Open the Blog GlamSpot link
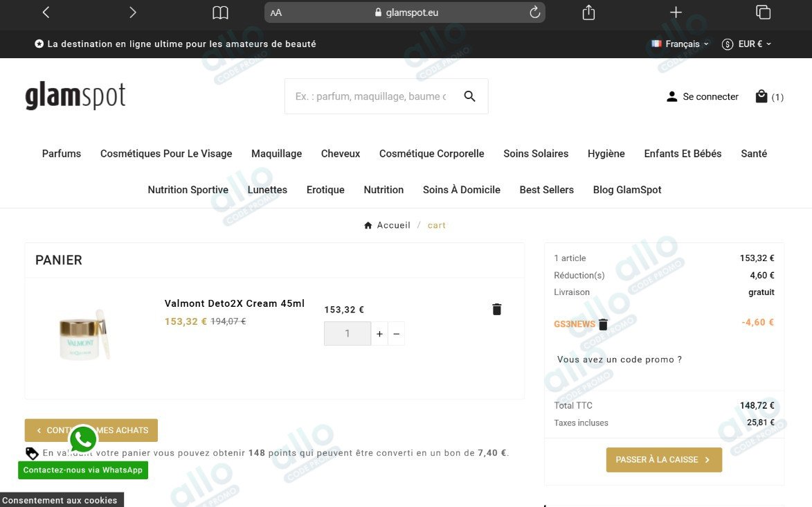The width and height of the screenshot is (812, 507). tap(627, 190)
